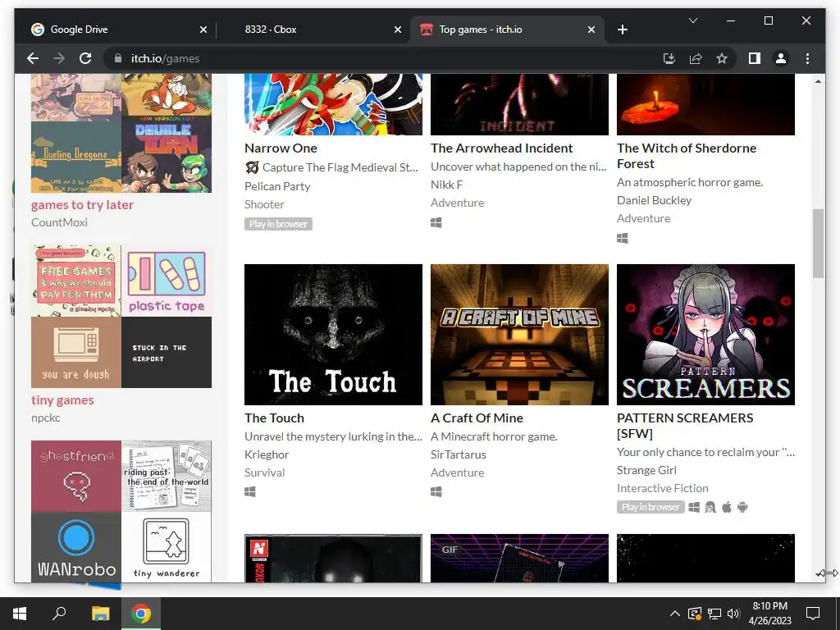Click Play in browser under PATTERN SCREAMERS
This screenshot has width=840, height=630.
pyautogui.click(x=651, y=507)
